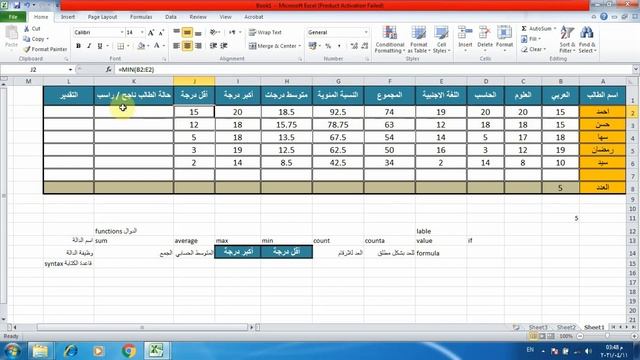
Task: Click Merge & Center icon
Action: pyautogui.click(x=253, y=46)
